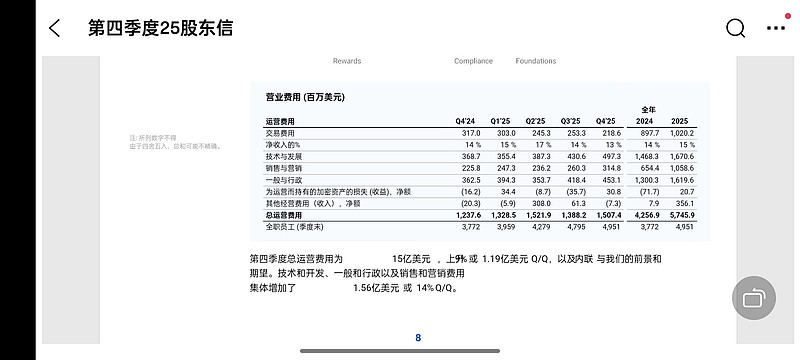Viewport: 800px width, 360px height.
Task: Select text 1.56亿美元 in paragraph
Action: click(377, 288)
